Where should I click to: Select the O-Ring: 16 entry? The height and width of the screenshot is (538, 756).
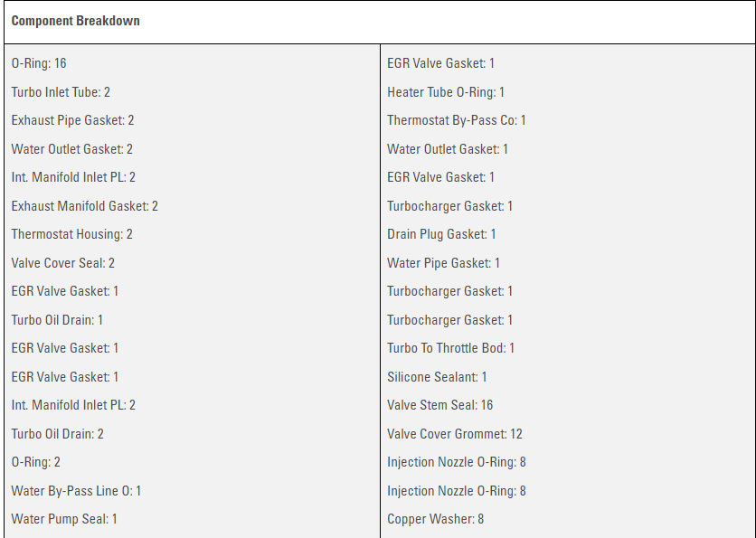39,63
